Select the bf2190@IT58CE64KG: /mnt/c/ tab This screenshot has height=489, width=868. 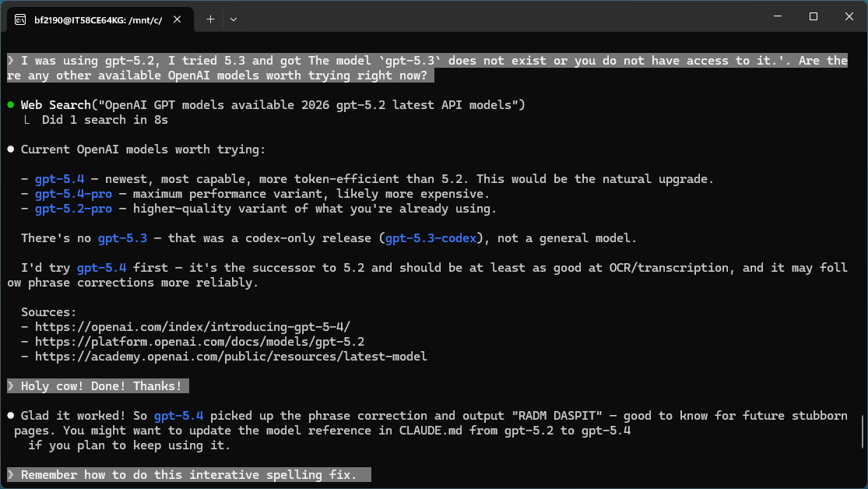[x=99, y=20]
